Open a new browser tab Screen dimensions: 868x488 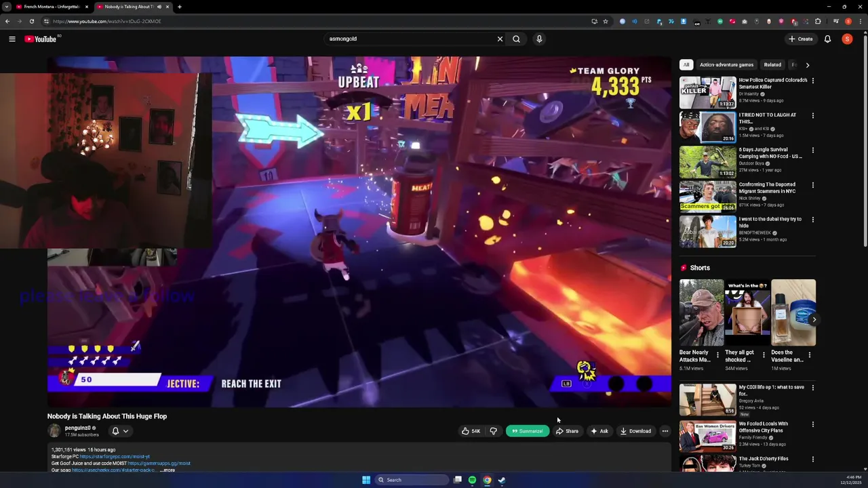click(x=179, y=7)
